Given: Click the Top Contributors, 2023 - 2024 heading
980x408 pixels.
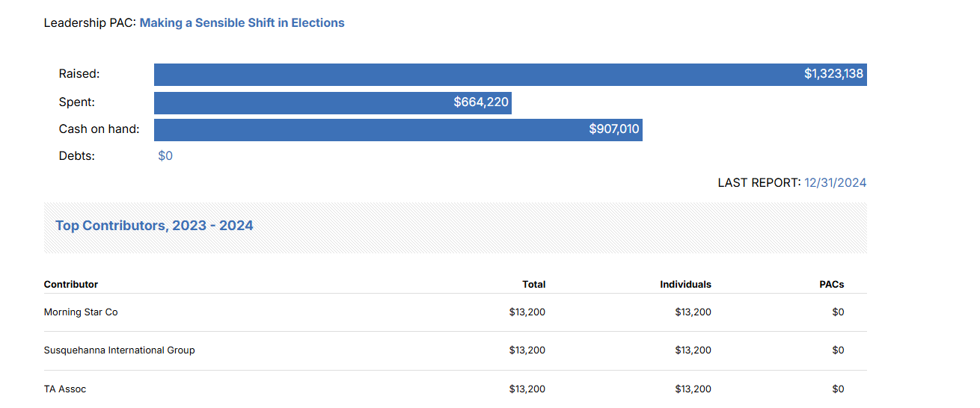Looking at the screenshot, I should pyautogui.click(x=154, y=226).
